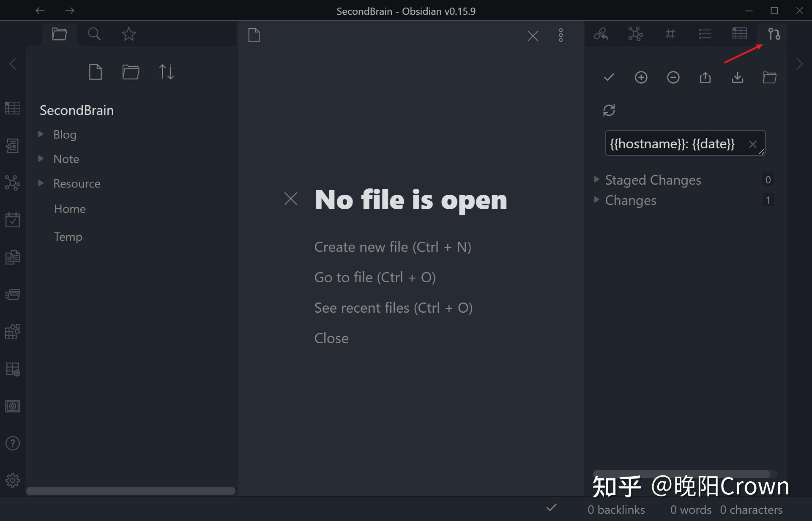
Task: Open graph view from left ribbon
Action: [x=12, y=183]
